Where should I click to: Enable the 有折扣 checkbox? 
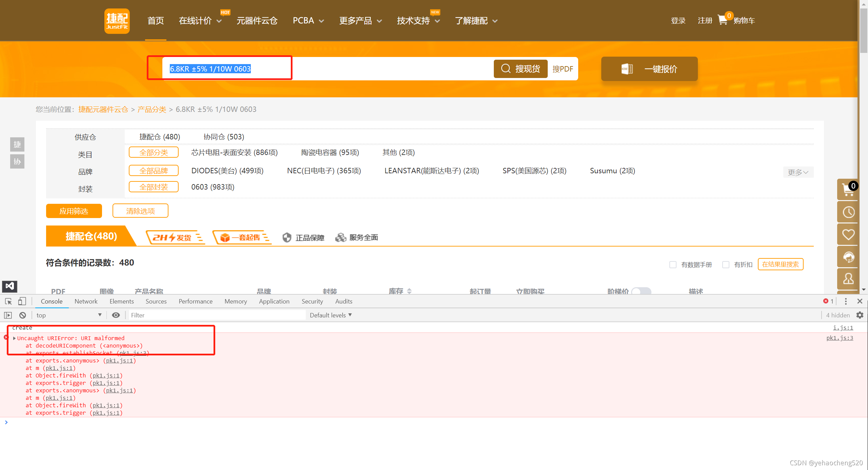coord(726,265)
